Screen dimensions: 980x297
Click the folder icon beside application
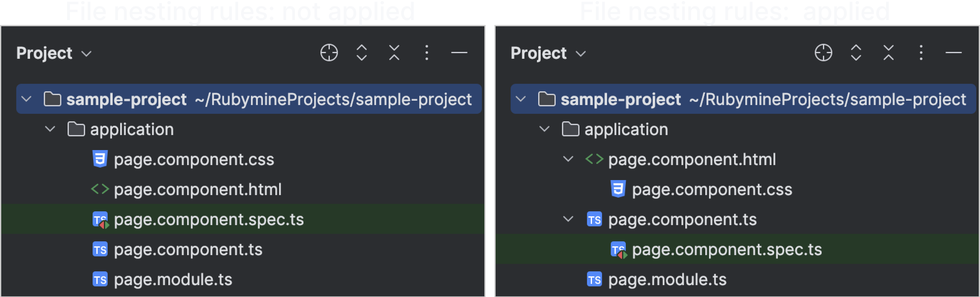click(x=76, y=129)
